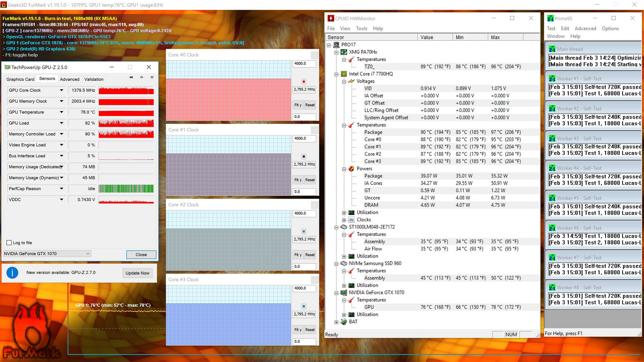
Task: Open the GPU Load sensor dropdown
Action: [x=61, y=123]
